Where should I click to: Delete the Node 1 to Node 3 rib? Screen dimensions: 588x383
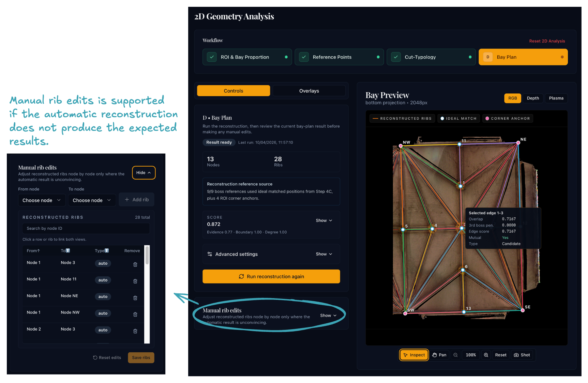tap(135, 264)
